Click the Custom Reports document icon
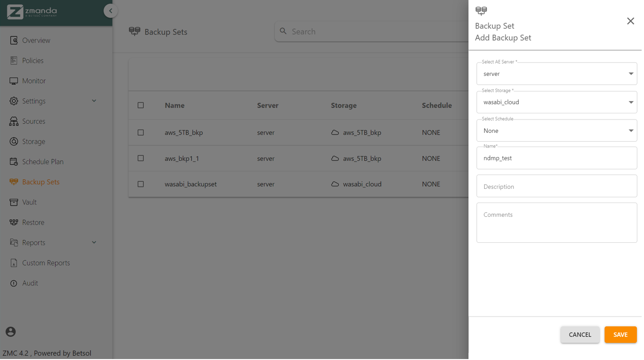 [14, 263]
